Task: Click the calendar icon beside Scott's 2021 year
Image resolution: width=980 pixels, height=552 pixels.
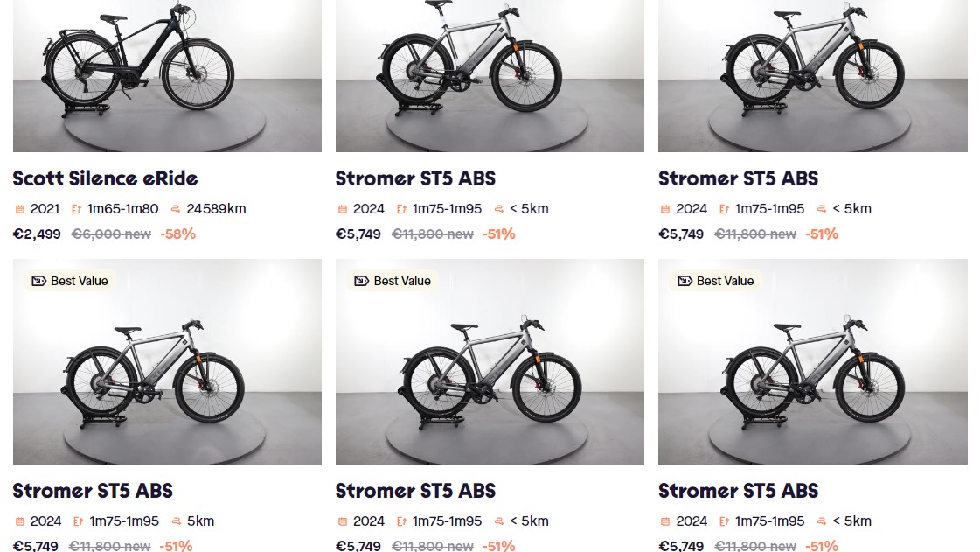Action: (20, 209)
